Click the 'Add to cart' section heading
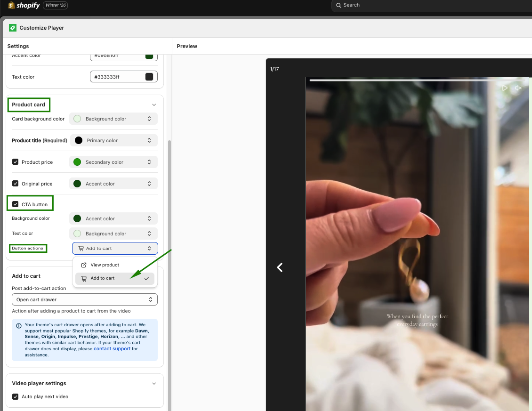This screenshot has height=411, width=532. [26, 276]
